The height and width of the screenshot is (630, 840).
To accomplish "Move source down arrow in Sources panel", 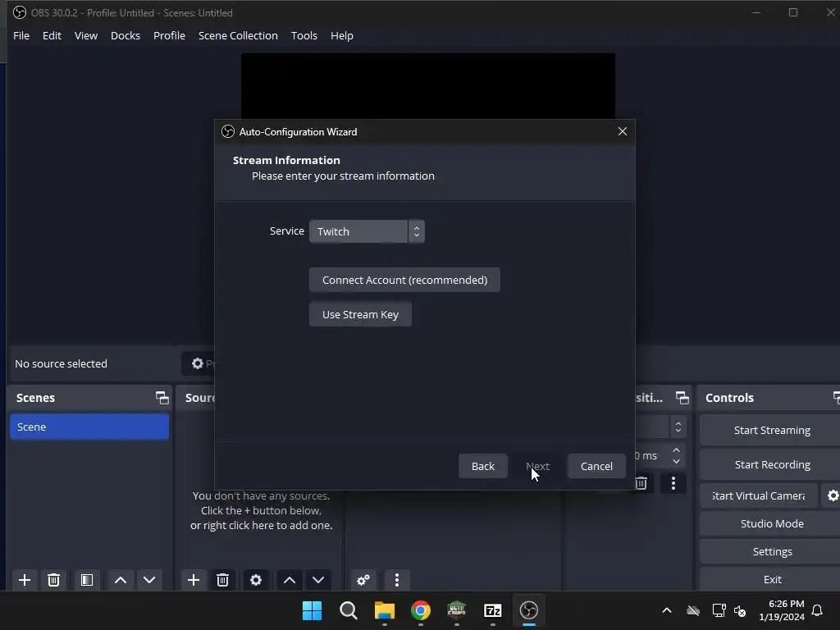I will 318,580.
